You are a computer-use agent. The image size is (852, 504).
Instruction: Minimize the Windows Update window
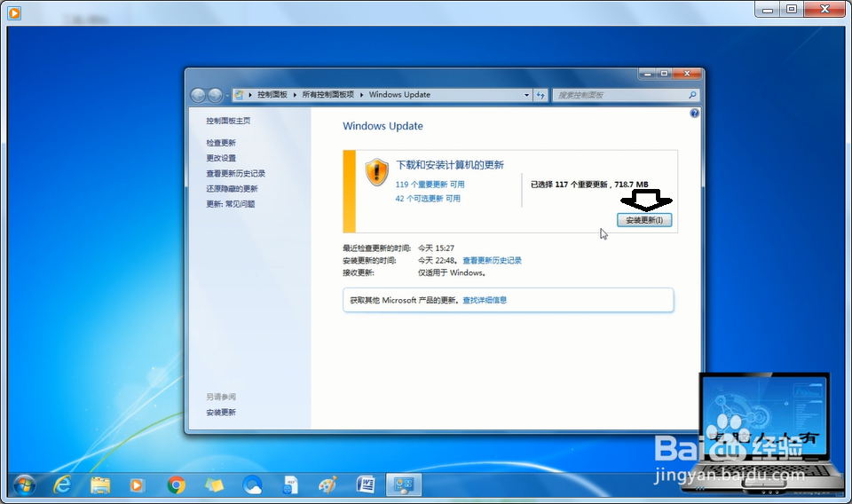click(647, 74)
